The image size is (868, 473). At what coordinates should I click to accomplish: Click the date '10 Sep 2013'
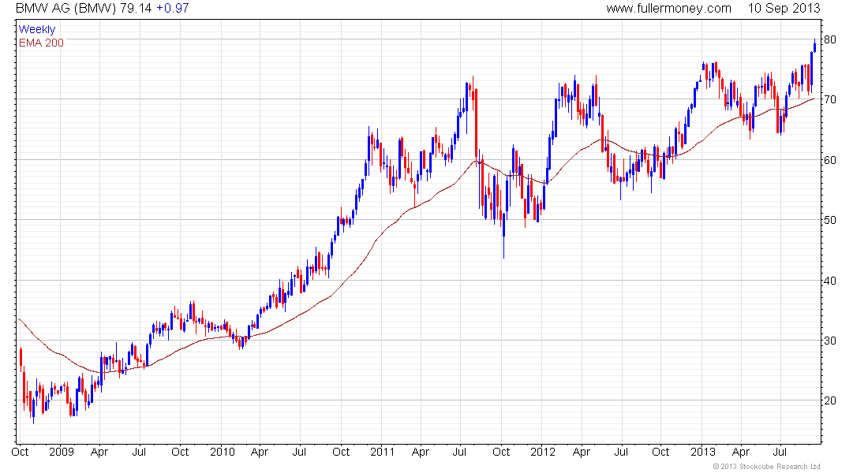pyautogui.click(x=784, y=9)
